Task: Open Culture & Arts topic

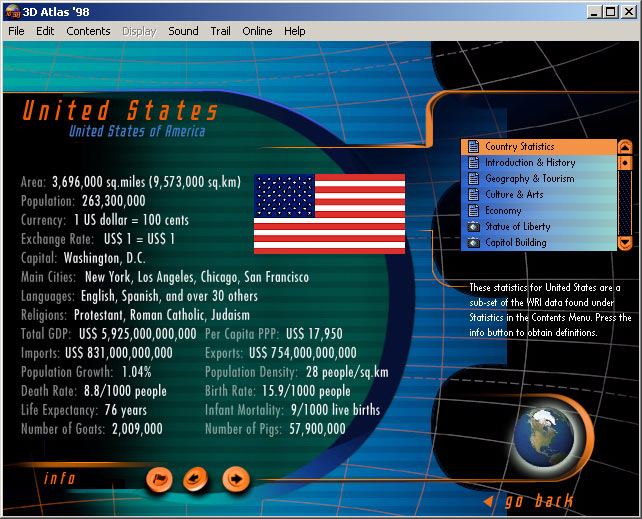Action: (539, 194)
